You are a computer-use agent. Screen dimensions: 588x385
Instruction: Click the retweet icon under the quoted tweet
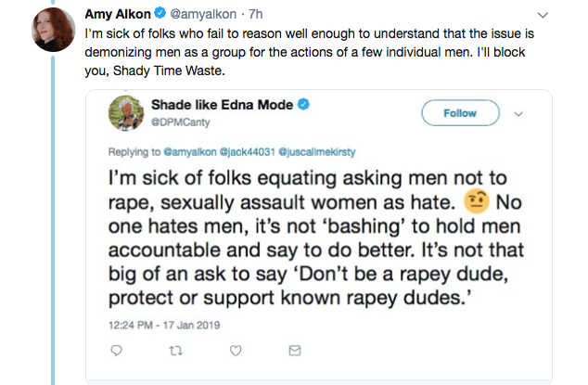[175, 350]
